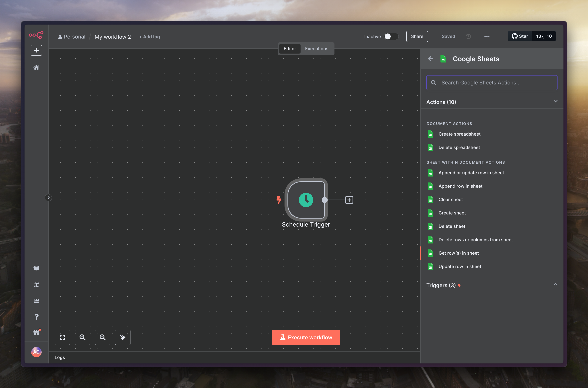Click the n8n logo icon
Viewport: 588px width, 388px height.
[36, 35]
